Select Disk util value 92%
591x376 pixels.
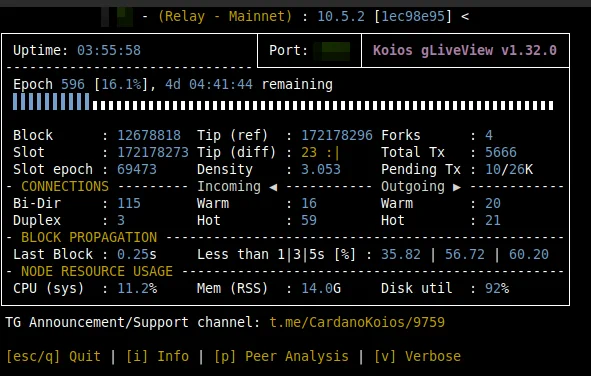point(497,288)
